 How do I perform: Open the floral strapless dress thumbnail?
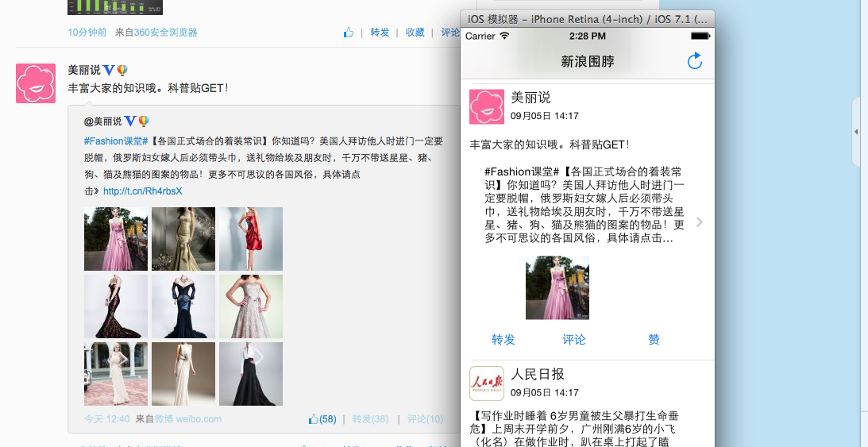click(x=251, y=306)
